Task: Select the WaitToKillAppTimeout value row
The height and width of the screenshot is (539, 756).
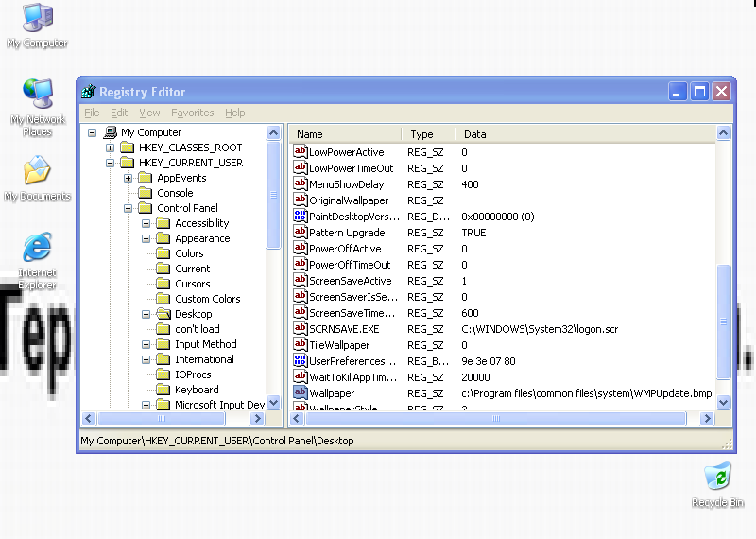Action: point(503,377)
